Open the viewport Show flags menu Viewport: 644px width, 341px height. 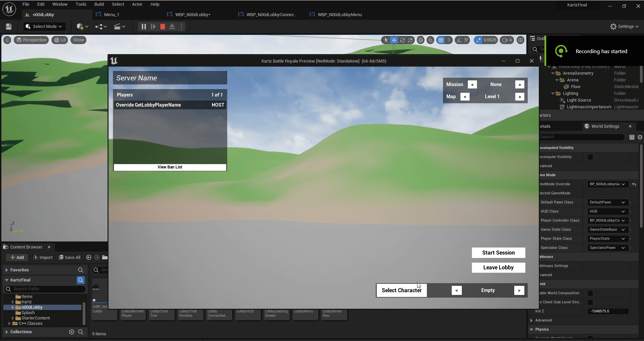[79, 40]
